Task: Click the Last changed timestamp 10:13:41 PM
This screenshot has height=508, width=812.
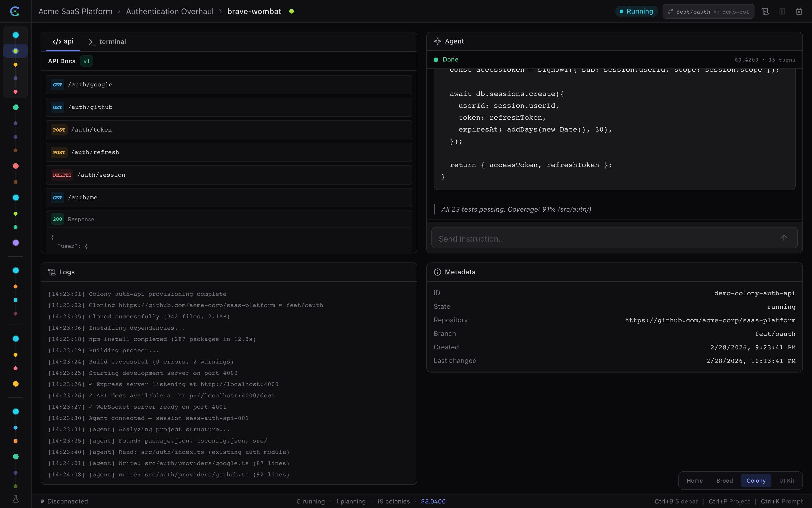Action: coord(751,361)
